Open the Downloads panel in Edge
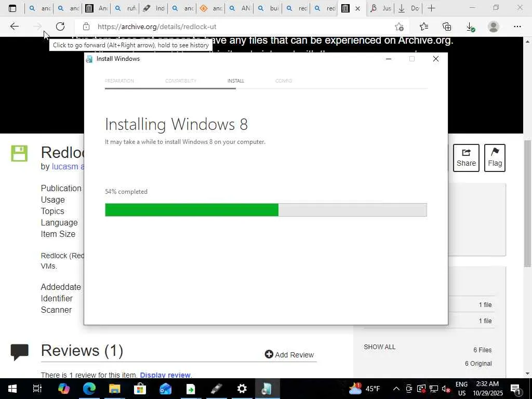 (x=470, y=27)
